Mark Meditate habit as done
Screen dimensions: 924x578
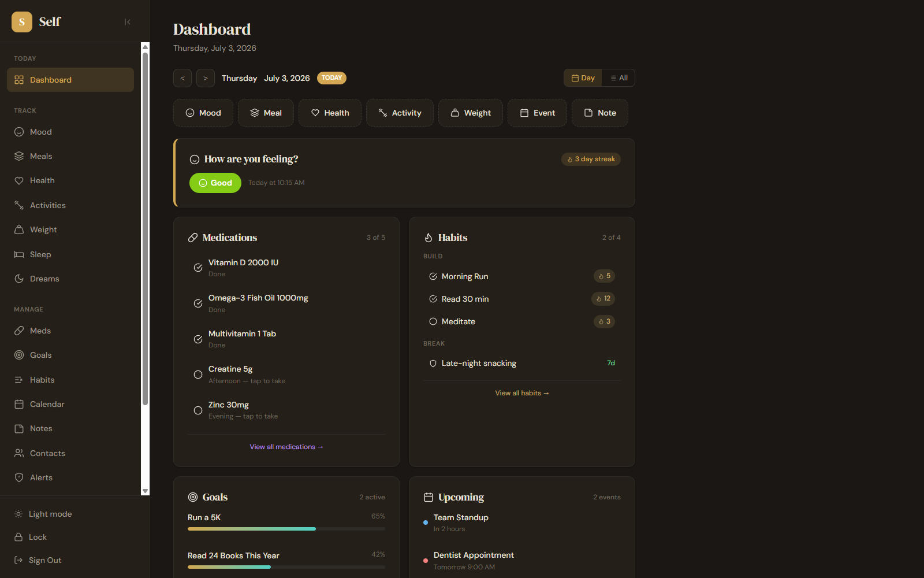[x=433, y=321]
